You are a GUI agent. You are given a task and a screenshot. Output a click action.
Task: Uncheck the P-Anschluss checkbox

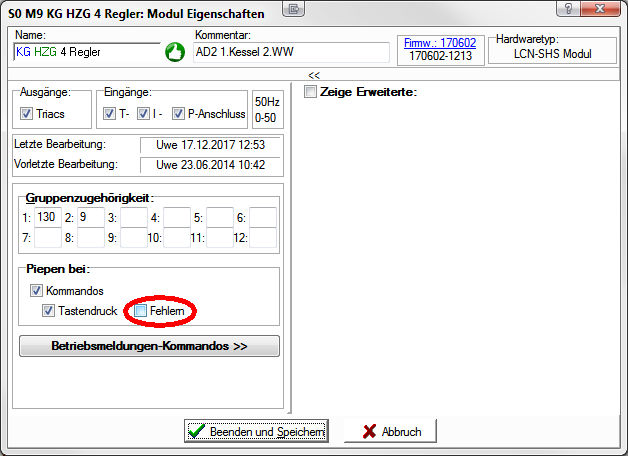[x=179, y=114]
